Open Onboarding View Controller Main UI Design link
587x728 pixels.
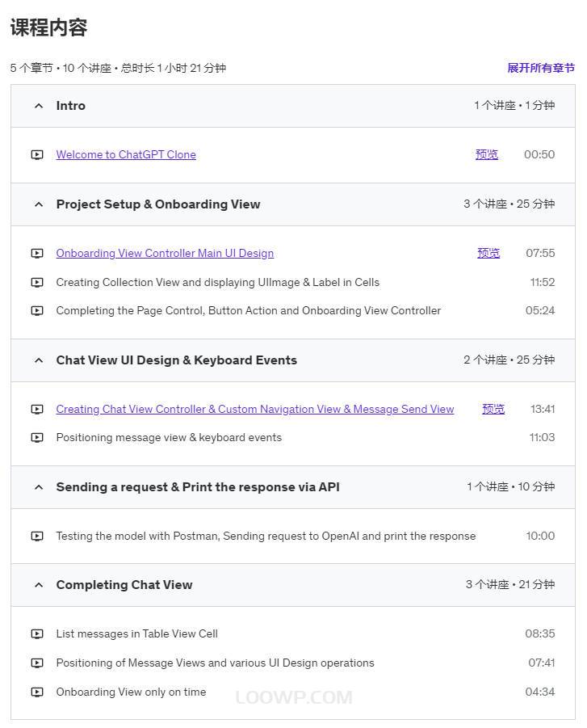tap(165, 253)
